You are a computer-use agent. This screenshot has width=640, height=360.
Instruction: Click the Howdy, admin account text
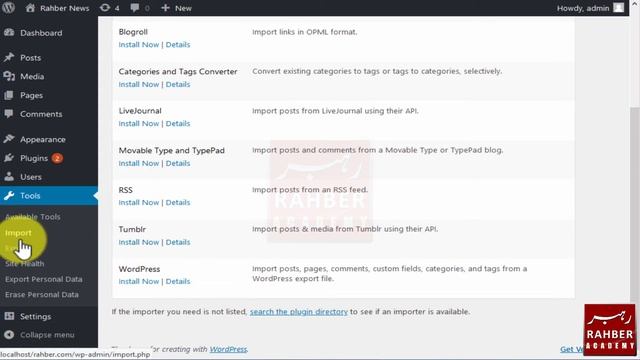coord(583,8)
